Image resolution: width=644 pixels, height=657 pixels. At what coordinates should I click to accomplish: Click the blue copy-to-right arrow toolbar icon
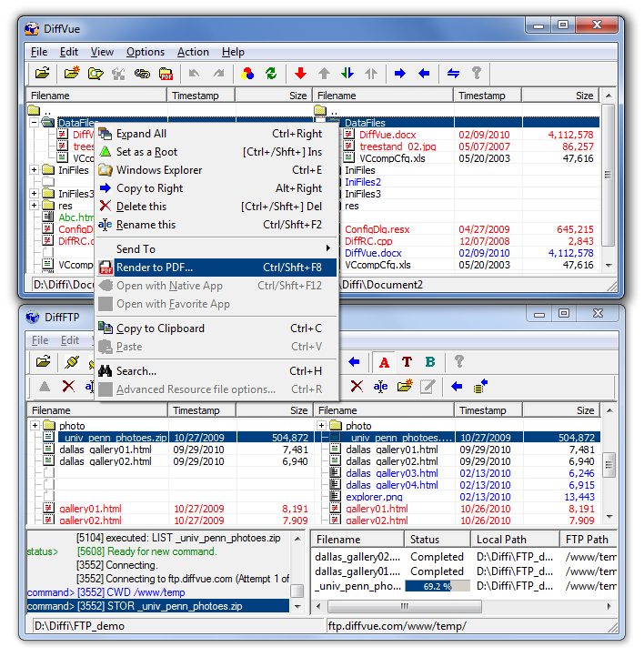(400, 74)
